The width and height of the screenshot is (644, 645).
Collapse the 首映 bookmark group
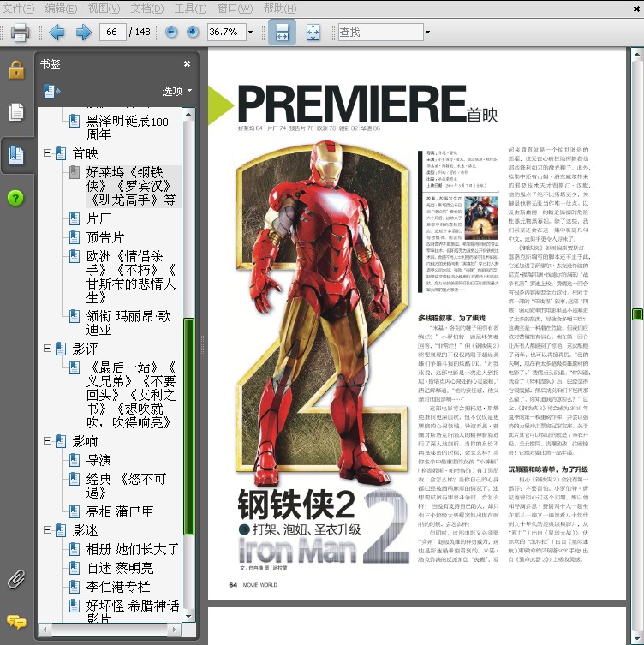pyautogui.click(x=47, y=153)
